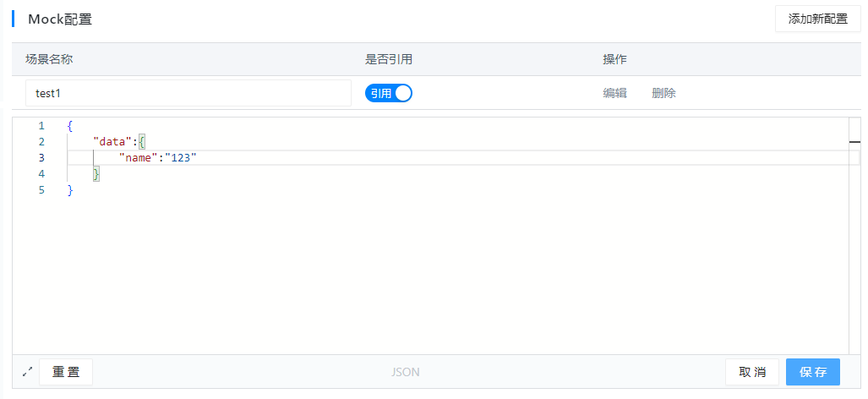Click the 场景名称 column header

coord(49,59)
